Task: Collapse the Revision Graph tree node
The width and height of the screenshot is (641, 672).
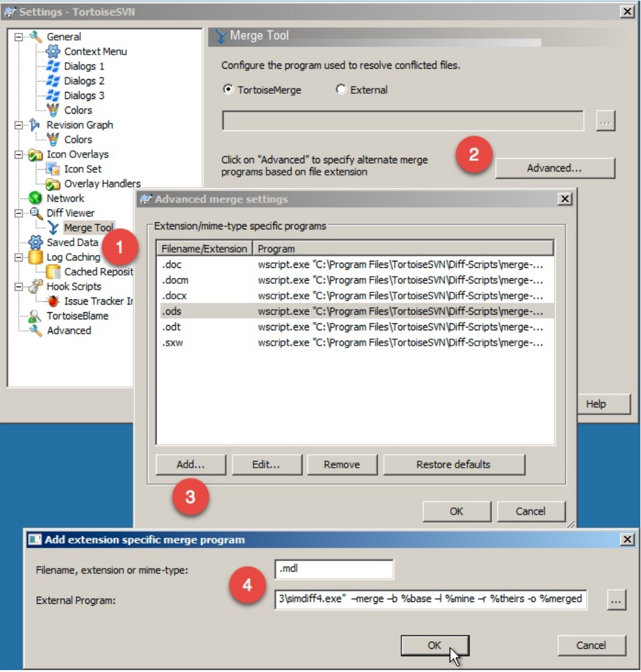Action: pyautogui.click(x=19, y=125)
